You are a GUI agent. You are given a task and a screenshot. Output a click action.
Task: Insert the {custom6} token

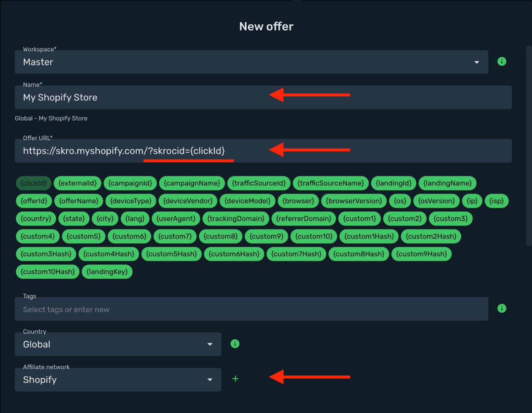tap(129, 236)
